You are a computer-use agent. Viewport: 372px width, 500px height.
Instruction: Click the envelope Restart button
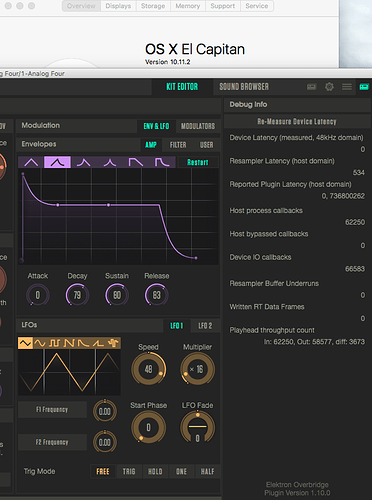[x=198, y=162]
